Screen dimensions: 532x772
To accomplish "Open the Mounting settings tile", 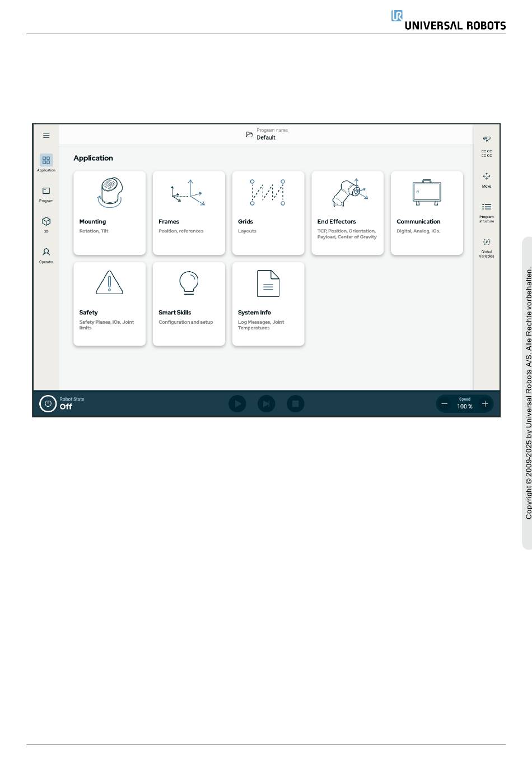I will (x=110, y=213).
